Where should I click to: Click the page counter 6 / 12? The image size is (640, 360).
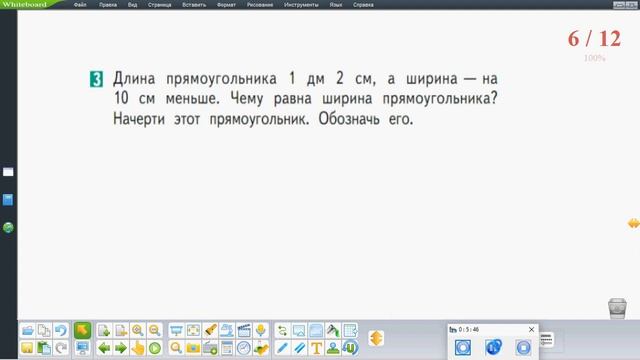[594, 39]
